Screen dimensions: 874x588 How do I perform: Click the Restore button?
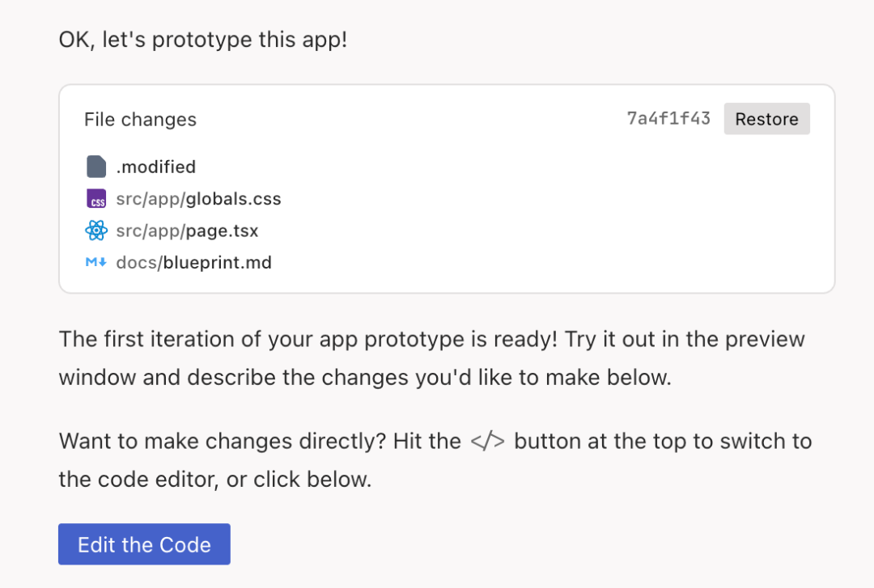(x=766, y=118)
